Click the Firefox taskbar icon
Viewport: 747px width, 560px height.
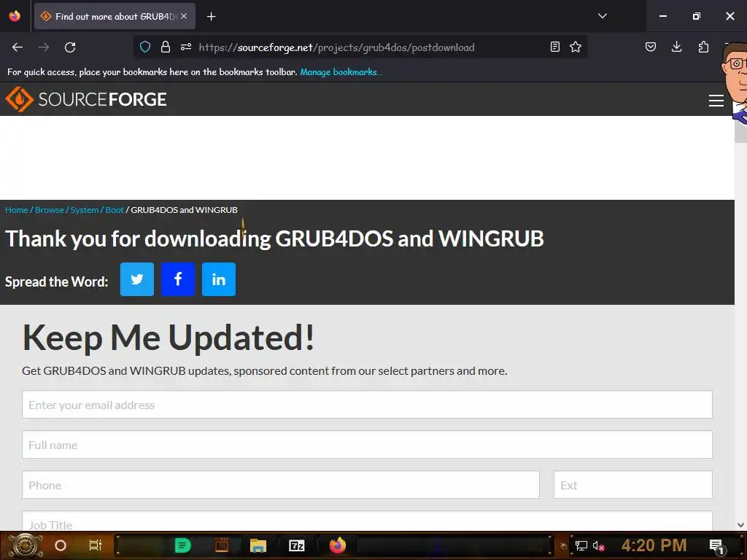pos(338,545)
